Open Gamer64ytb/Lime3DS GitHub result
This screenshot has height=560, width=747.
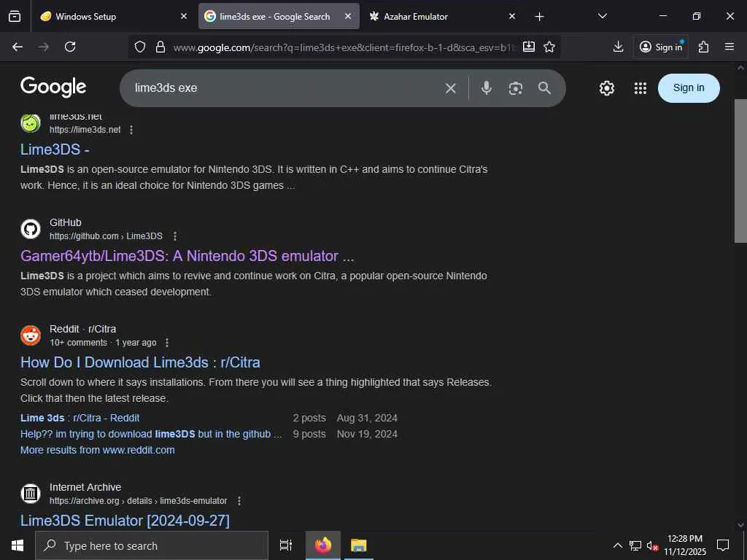[187, 256]
